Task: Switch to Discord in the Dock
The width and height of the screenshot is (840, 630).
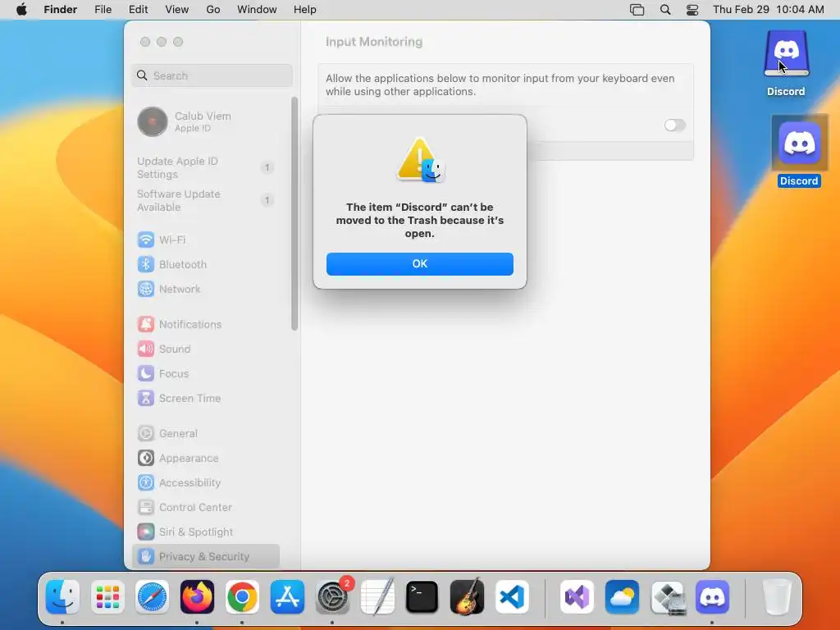Action: (713, 596)
